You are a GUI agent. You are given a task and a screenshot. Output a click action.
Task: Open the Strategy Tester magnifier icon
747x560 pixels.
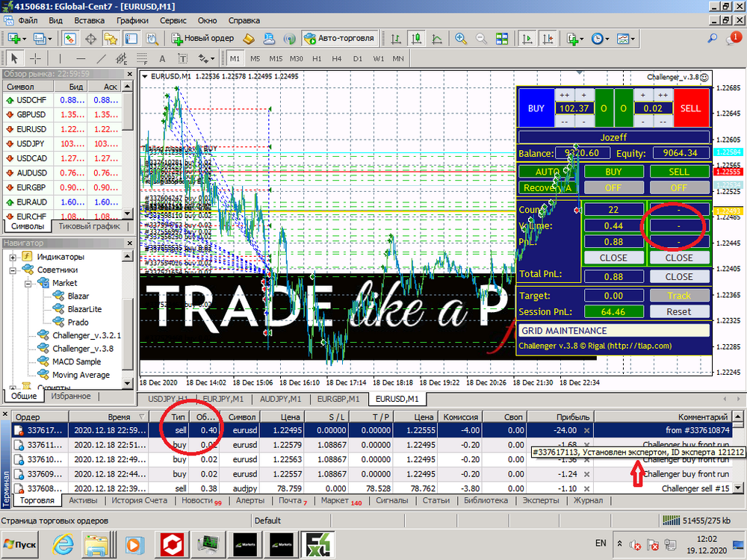(x=152, y=39)
